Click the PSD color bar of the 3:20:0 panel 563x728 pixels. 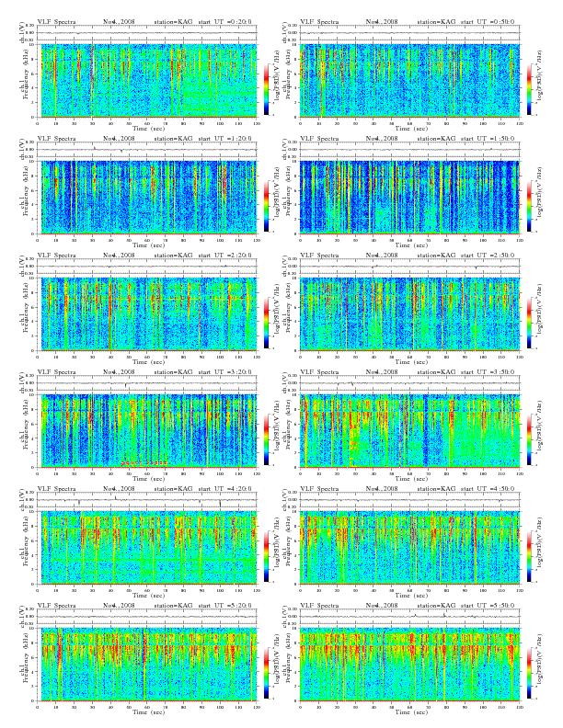pyautogui.click(x=266, y=439)
